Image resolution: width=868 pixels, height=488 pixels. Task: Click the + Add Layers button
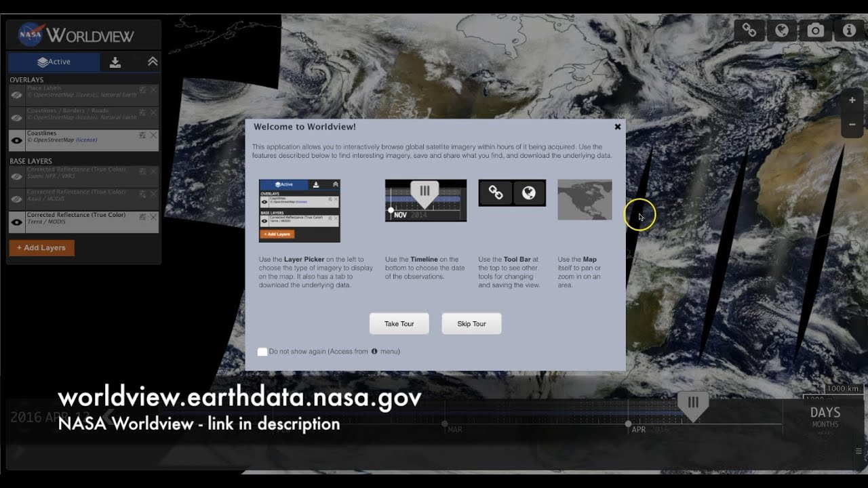click(41, 248)
